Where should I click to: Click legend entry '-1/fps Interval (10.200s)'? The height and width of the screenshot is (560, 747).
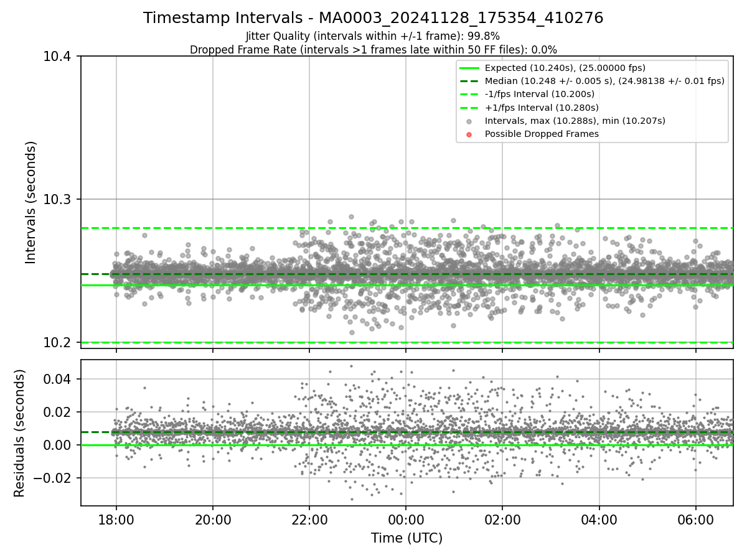pyautogui.click(x=539, y=94)
